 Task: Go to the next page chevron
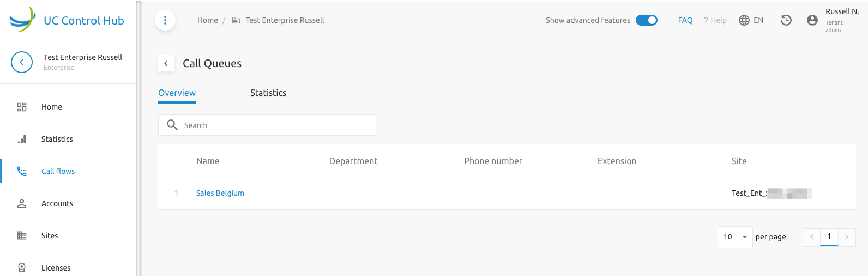[847, 237]
